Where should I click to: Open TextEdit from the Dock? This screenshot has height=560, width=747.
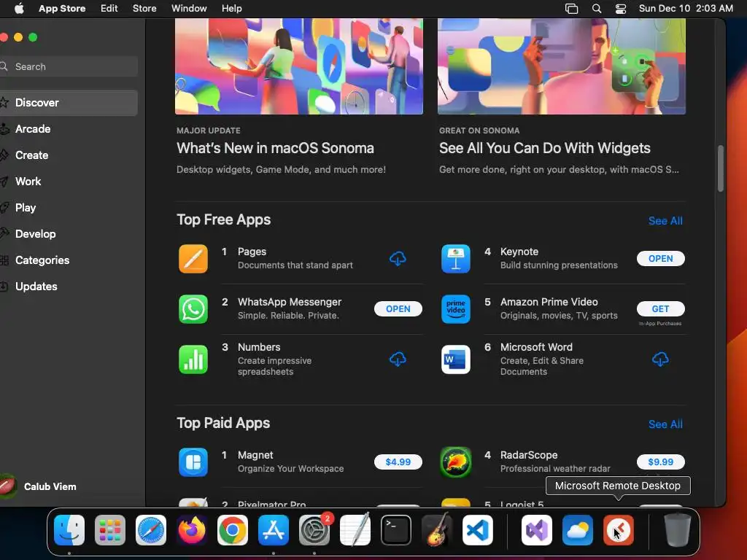tap(355, 530)
